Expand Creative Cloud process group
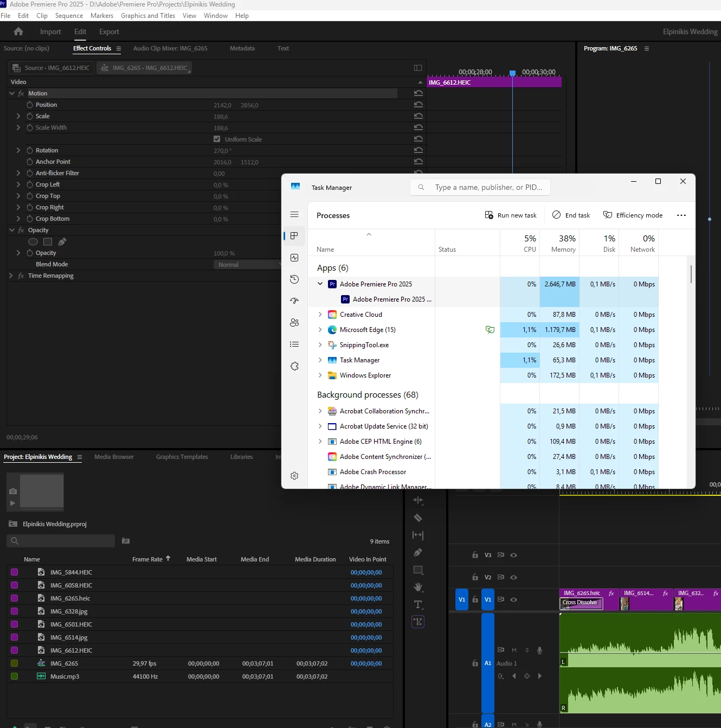The image size is (721, 728). click(320, 314)
